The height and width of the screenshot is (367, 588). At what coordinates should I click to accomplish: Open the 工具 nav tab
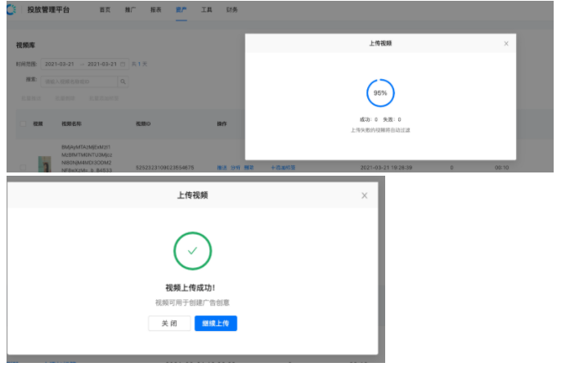[207, 10]
